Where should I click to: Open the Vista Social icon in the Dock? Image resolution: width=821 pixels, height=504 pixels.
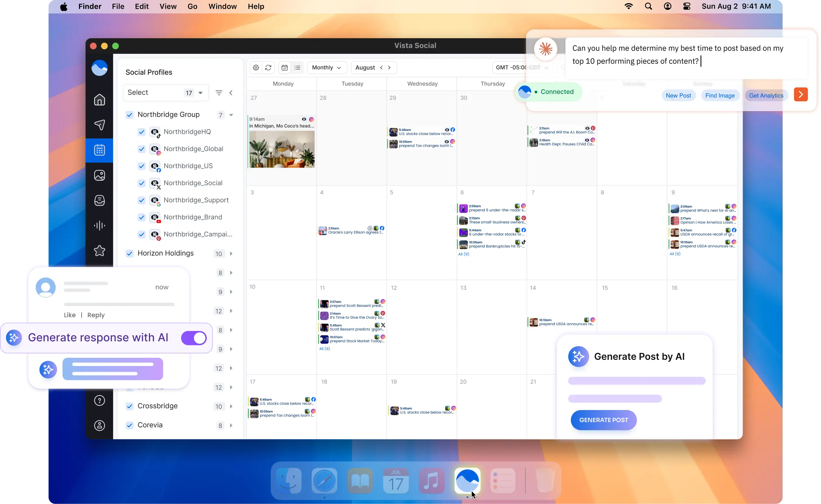click(467, 481)
